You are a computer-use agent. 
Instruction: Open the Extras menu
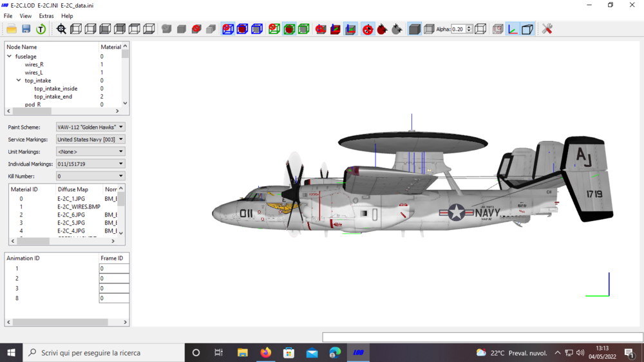click(x=46, y=16)
